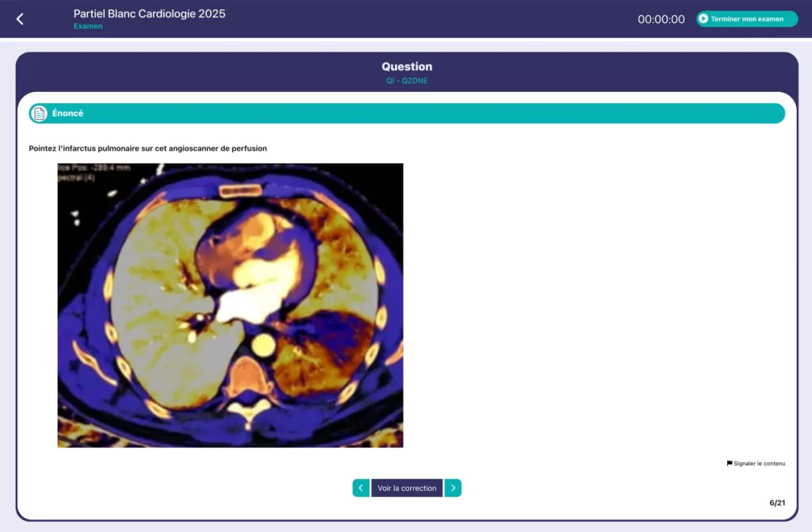Screen dimensions: 812x532
Task: Click the Énoncé document icon
Action: pos(39,113)
